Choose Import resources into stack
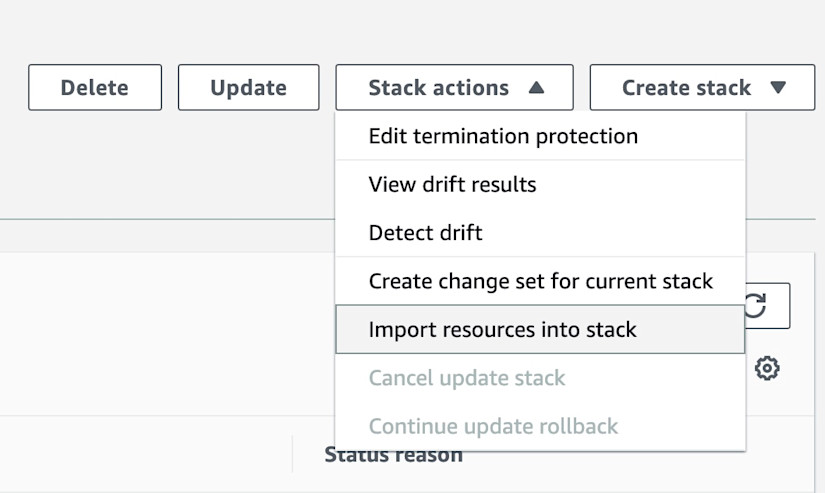This screenshot has height=493, width=825. [502, 330]
